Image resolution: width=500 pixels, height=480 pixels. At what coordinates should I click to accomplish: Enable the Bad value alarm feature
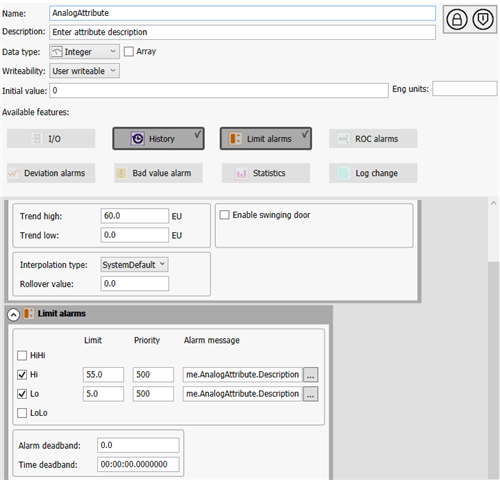coord(158,173)
